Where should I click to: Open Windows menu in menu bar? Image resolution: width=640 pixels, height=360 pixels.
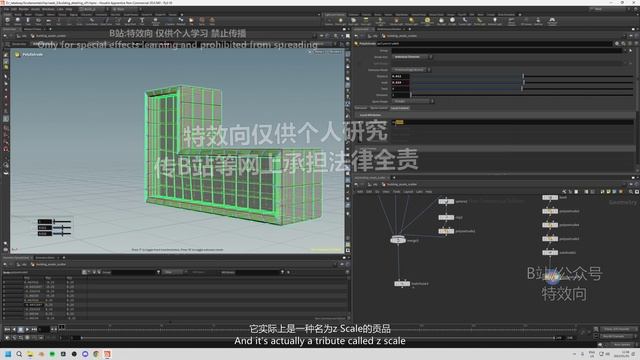[48, 9]
